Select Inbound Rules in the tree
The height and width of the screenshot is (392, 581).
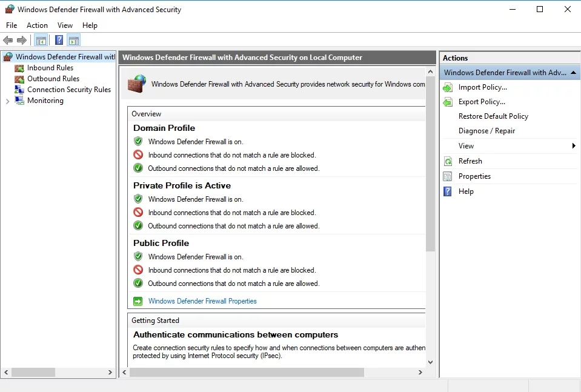pyautogui.click(x=50, y=68)
